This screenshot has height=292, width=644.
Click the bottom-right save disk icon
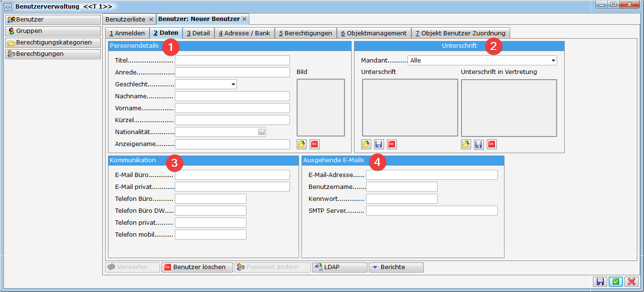[x=600, y=282]
